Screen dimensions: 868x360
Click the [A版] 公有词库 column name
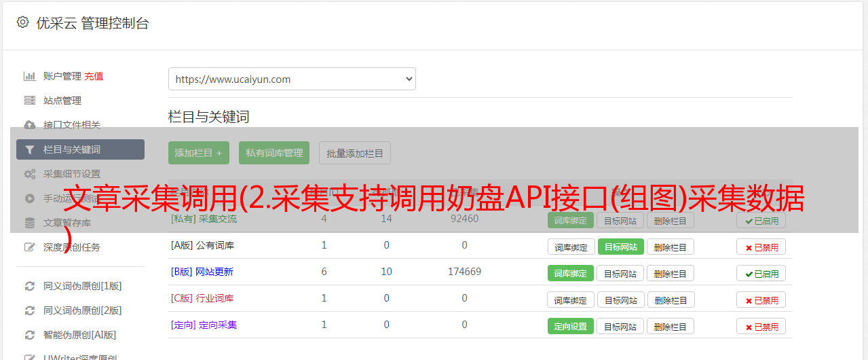tap(202, 245)
